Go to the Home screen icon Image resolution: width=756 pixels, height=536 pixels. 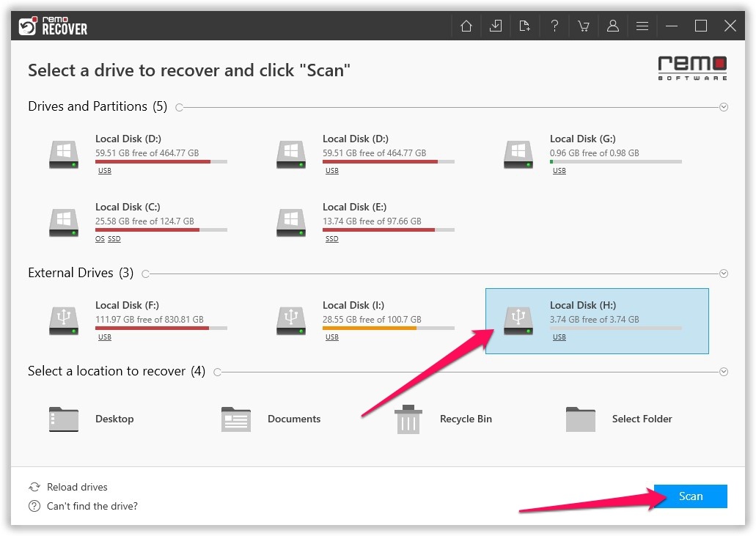[x=466, y=26]
